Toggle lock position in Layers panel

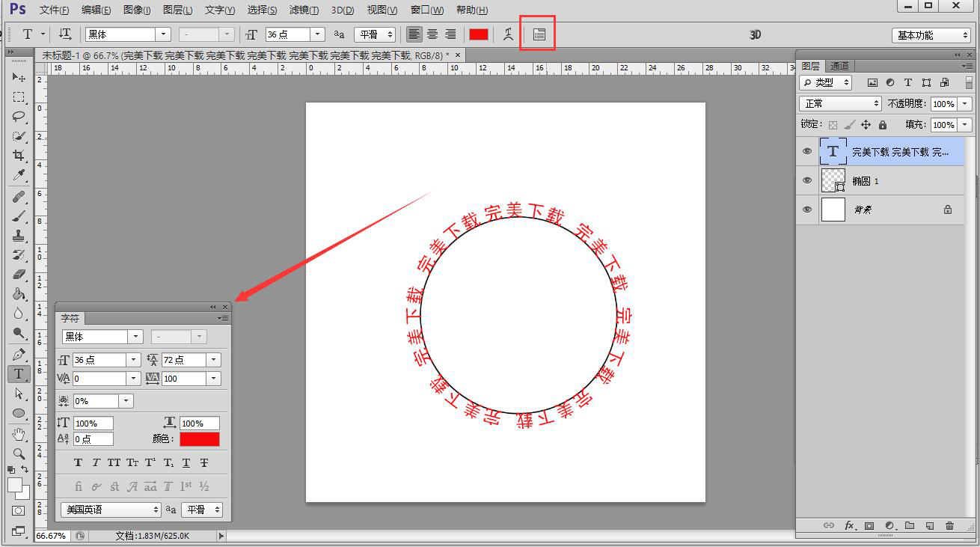pyautogui.click(x=866, y=125)
